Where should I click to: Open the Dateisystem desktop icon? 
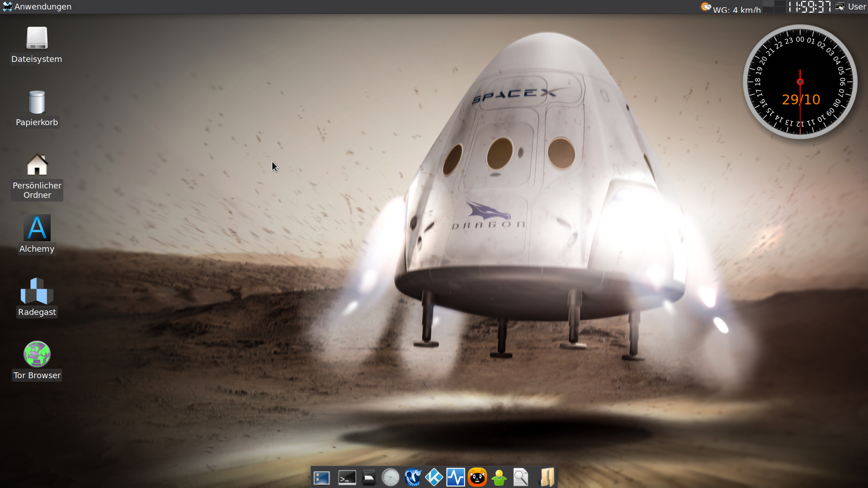coord(37,38)
